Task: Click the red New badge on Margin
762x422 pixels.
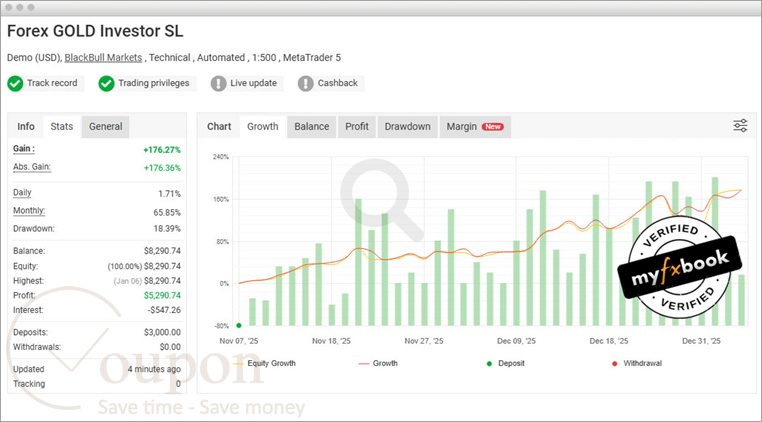Action: click(x=493, y=126)
